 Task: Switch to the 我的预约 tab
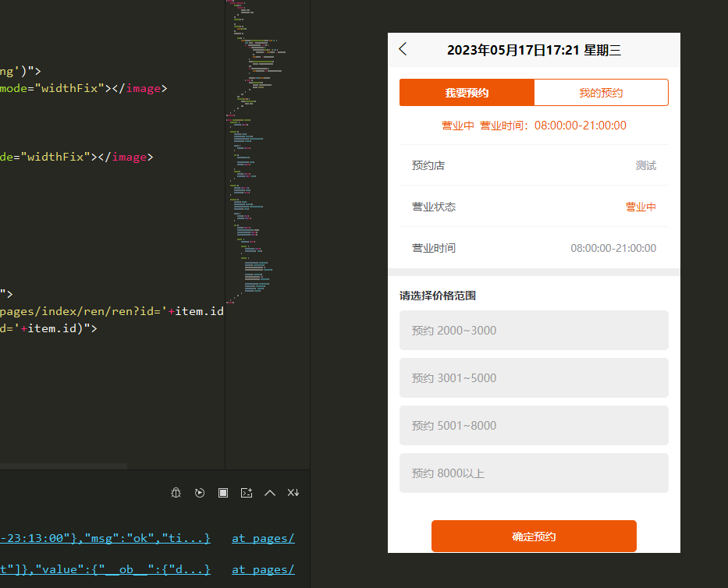point(601,93)
